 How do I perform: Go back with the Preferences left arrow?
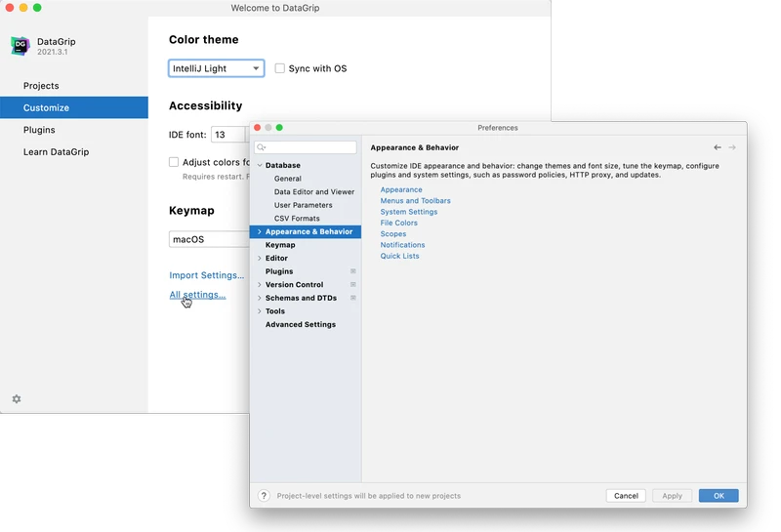coord(718,147)
